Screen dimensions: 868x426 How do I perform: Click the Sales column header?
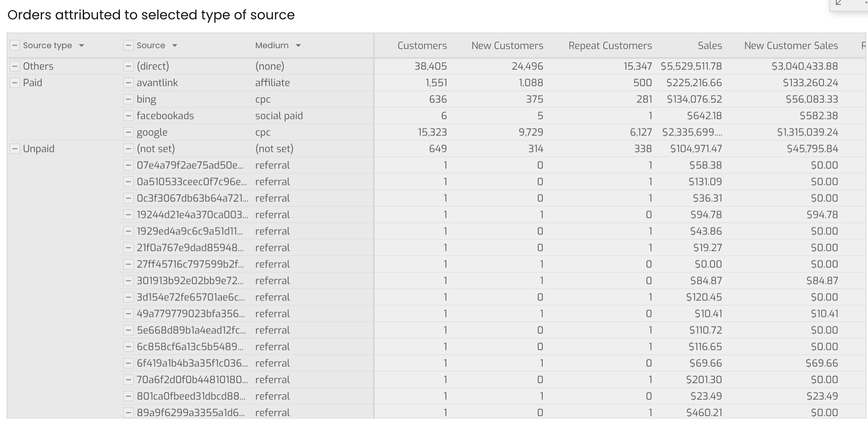(x=710, y=46)
